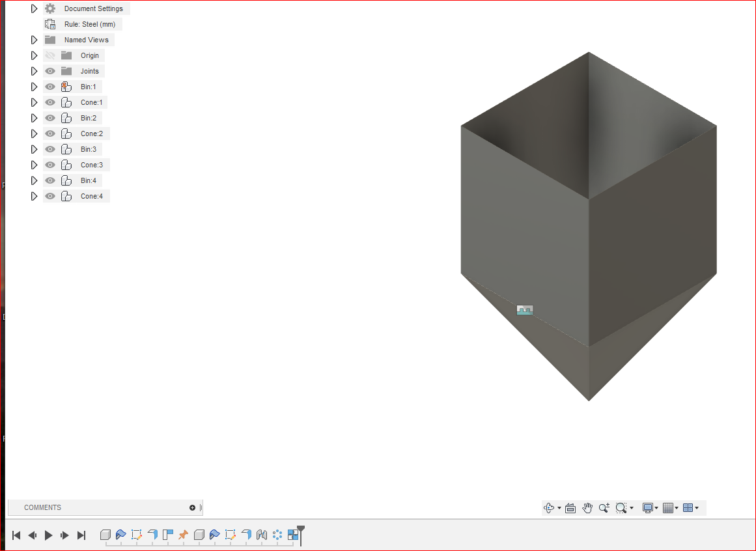Hide the Cone:3 component
The width and height of the screenshot is (756, 551).
tap(50, 165)
